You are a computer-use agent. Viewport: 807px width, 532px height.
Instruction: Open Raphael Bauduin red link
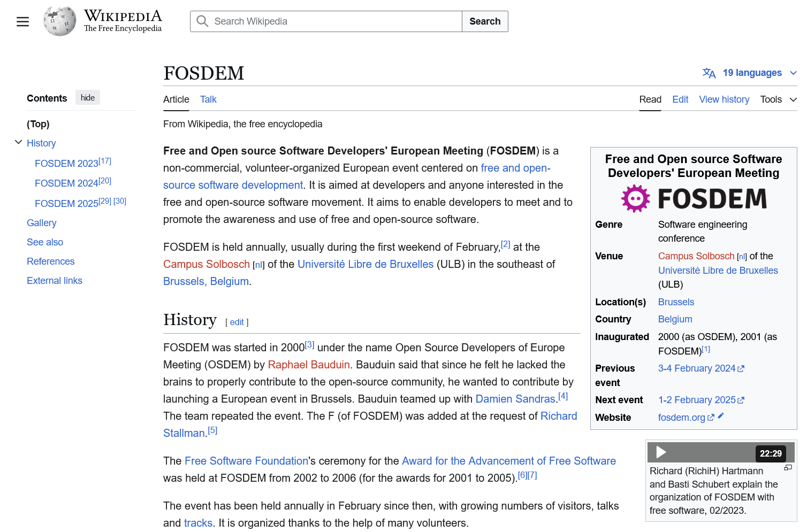tap(309, 365)
